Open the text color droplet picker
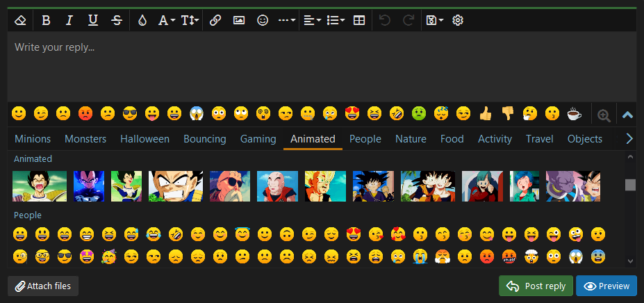 tap(142, 20)
